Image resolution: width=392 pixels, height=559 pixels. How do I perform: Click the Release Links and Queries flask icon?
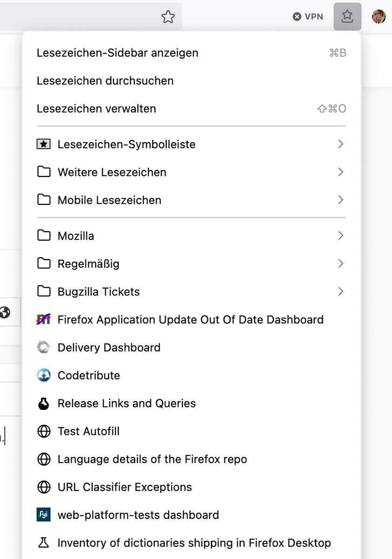(44, 403)
